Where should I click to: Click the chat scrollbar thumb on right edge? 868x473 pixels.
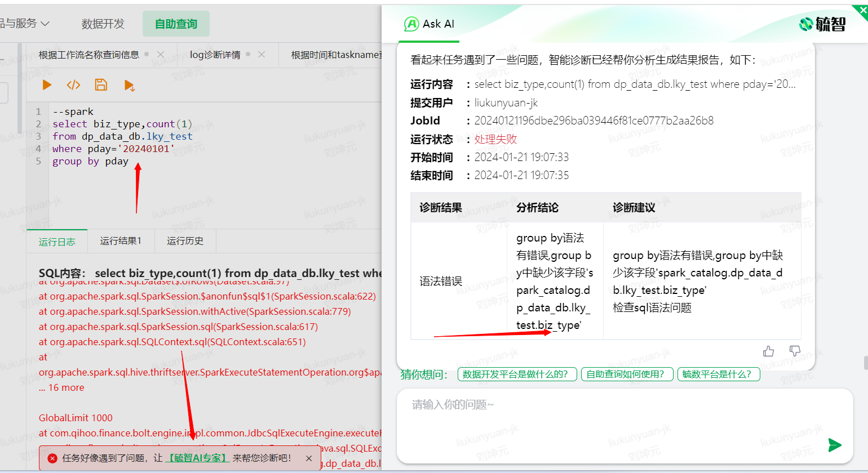click(x=865, y=363)
